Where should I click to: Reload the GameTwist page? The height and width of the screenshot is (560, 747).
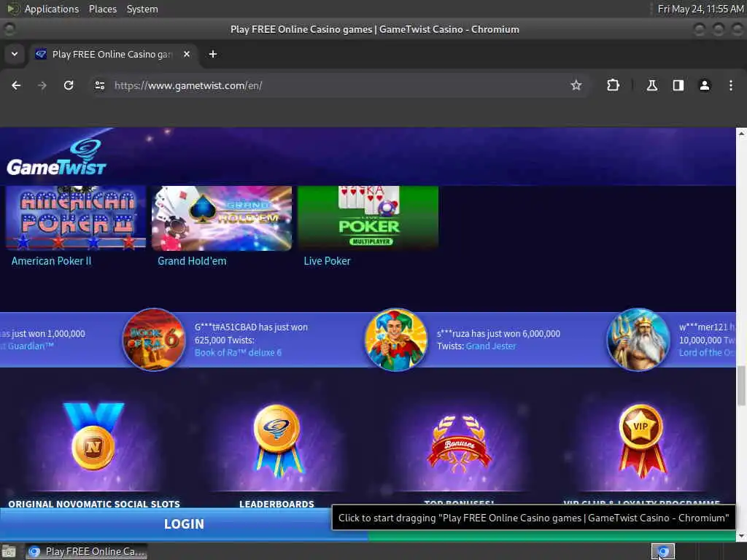69,85
